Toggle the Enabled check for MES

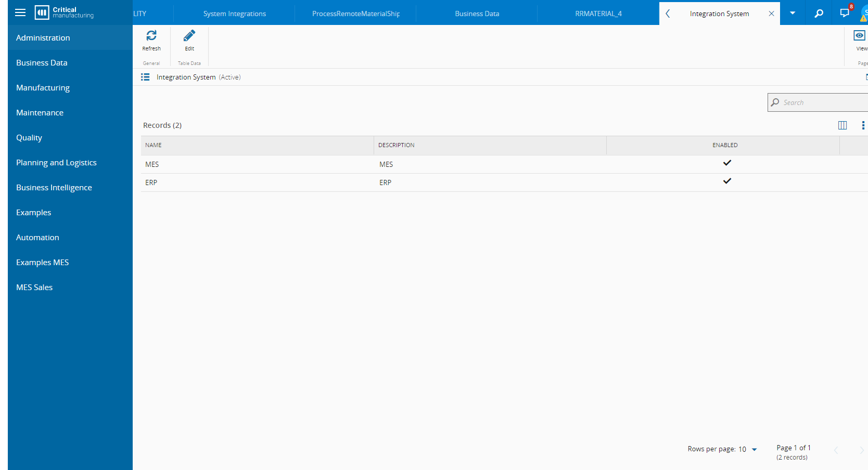(x=727, y=163)
